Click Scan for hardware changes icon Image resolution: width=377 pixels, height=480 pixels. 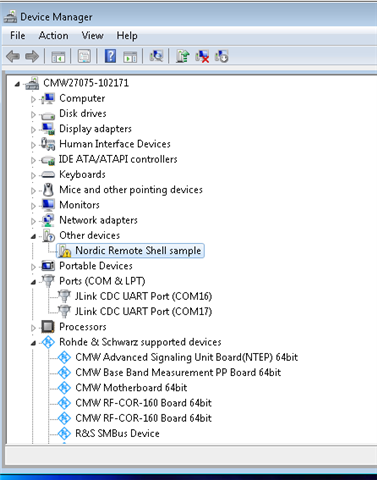point(156,56)
